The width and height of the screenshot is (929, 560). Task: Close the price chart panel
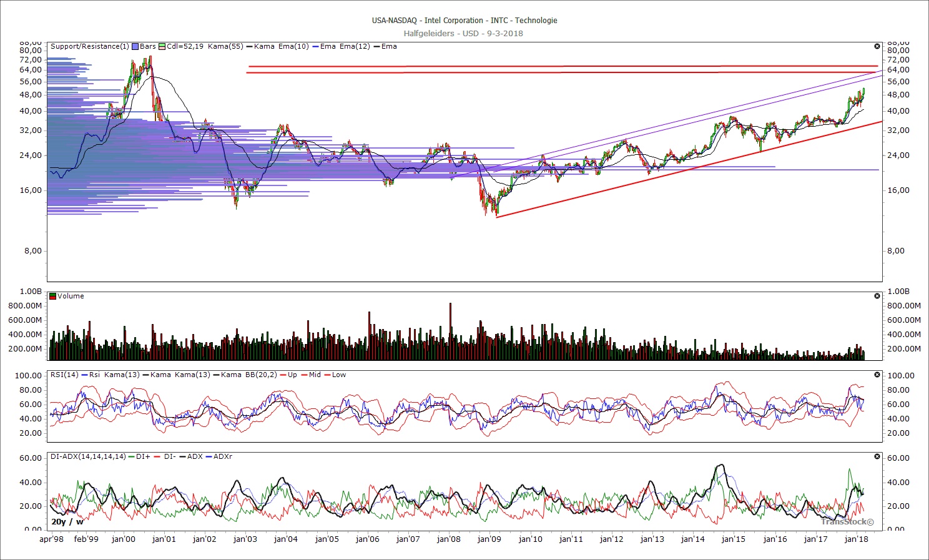pos(877,46)
